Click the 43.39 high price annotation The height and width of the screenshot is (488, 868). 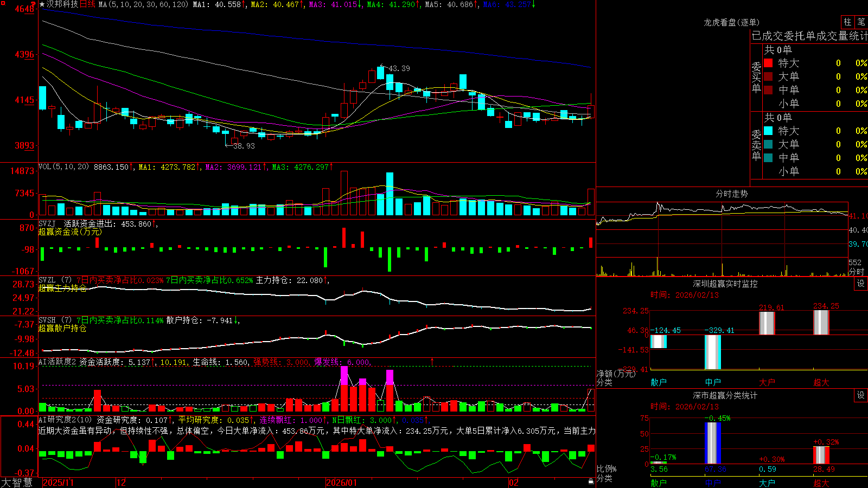point(399,68)
